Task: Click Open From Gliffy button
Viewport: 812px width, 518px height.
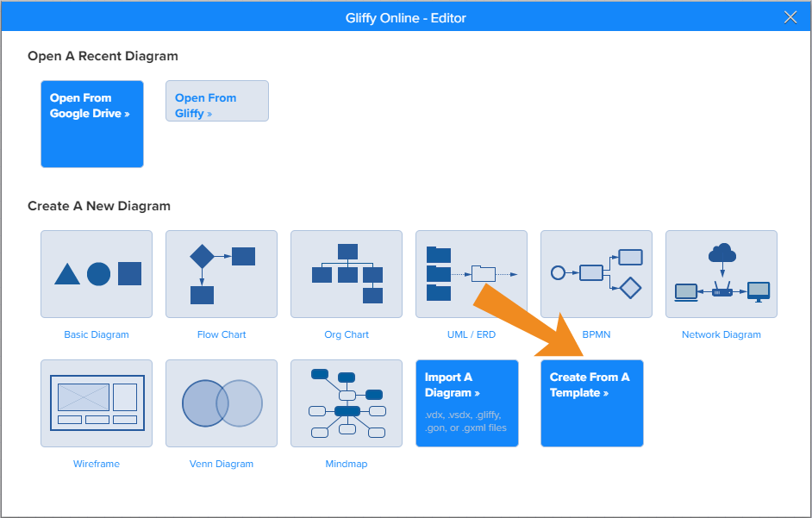Action: click(217, 101)
